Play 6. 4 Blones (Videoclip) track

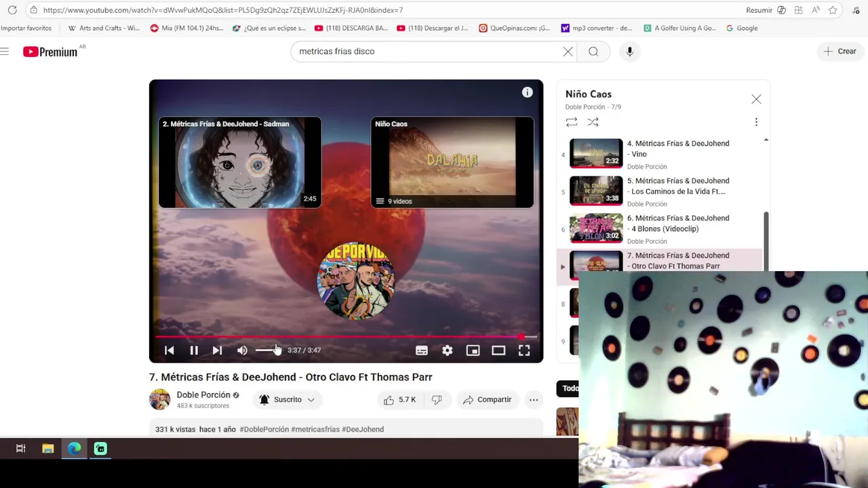(x=660, y=228)
